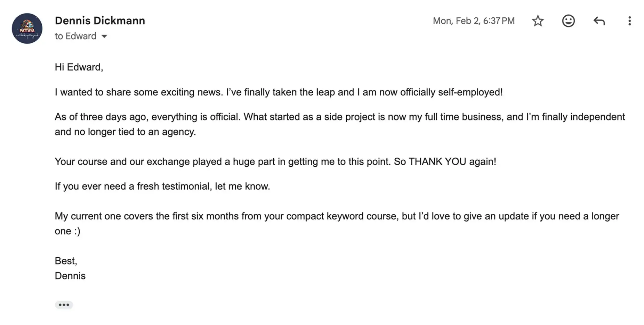This screenshot has height=325, width=644.
Task: Click the timestamp Mon, Feb 2, 6:37 PM
Action: [474, 21]
